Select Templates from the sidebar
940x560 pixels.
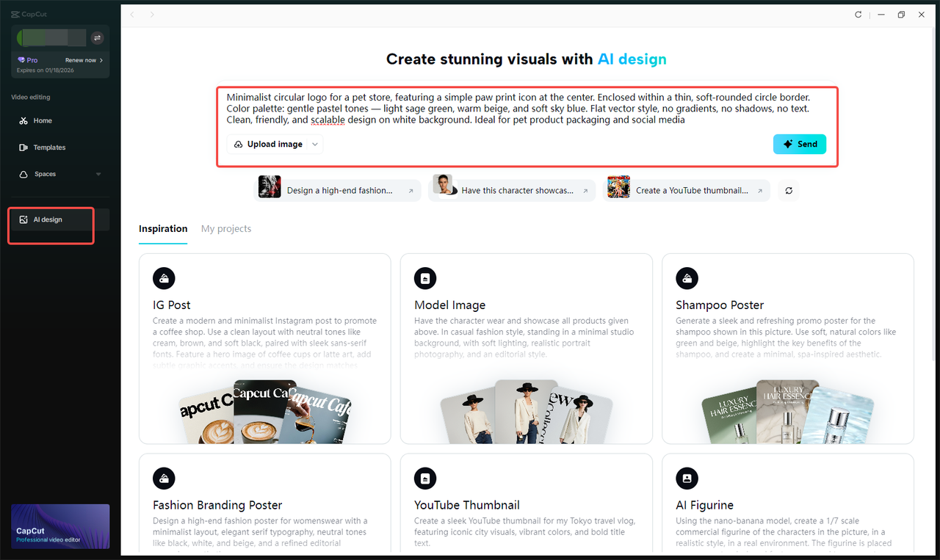[x=48, y=147]
